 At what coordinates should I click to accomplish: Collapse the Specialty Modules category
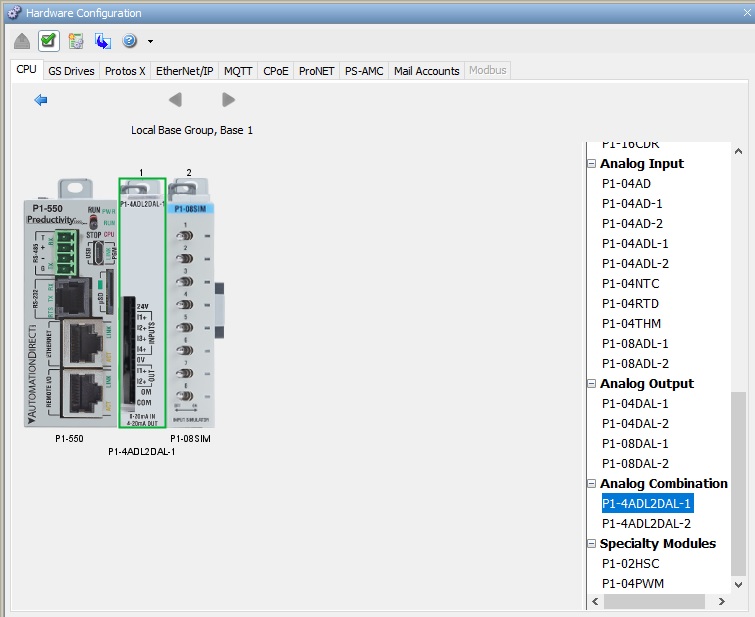point(592,544)
